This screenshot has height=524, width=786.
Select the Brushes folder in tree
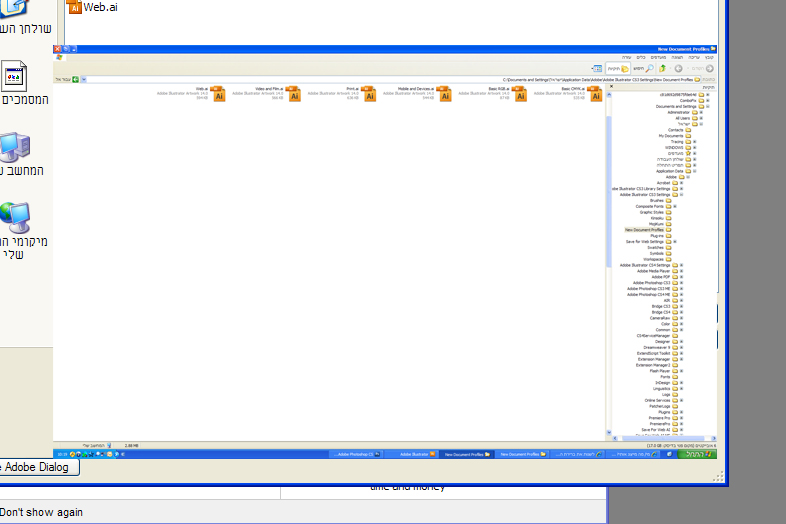pyautogui.click(x=660, y=201)
